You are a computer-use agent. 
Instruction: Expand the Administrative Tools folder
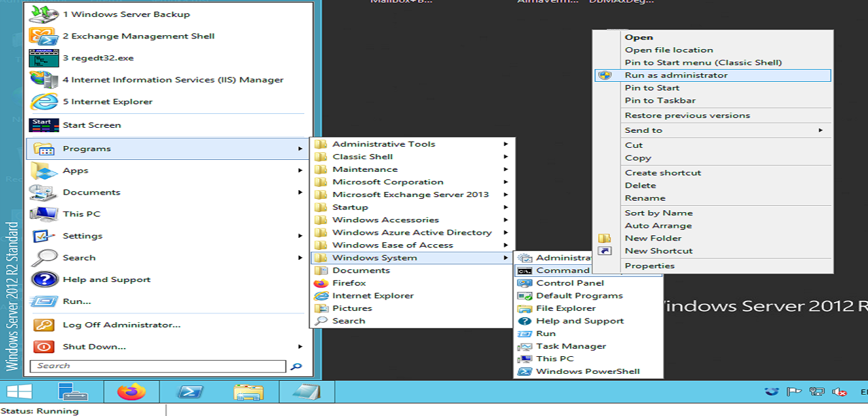click(384, 144)
